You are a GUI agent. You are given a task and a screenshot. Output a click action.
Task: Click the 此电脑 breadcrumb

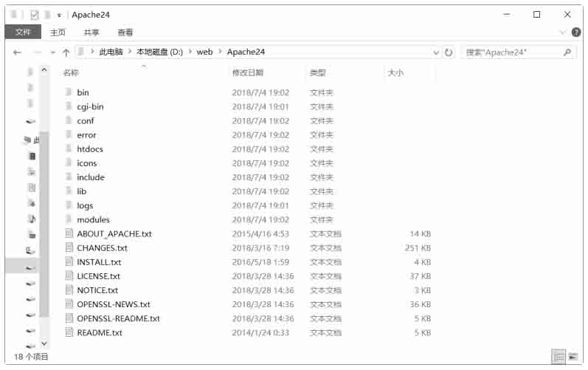click(x=111, y=52)
